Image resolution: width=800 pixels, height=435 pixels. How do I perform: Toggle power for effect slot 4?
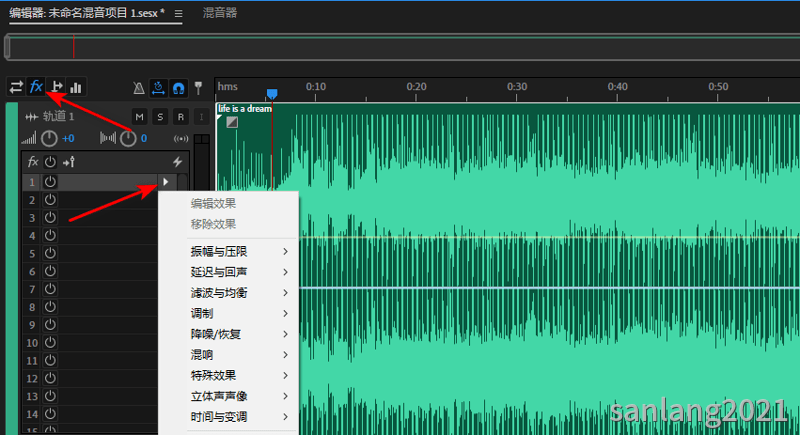pyautogui.click(x=50, y=235)
